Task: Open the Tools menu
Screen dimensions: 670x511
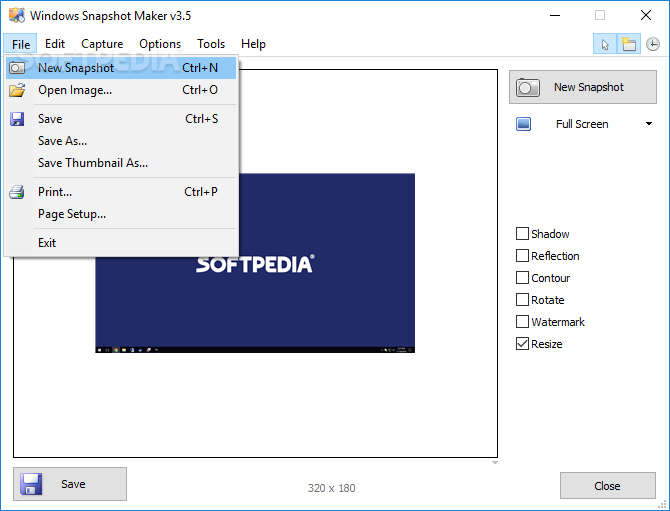Action: (x=211, y=44)
